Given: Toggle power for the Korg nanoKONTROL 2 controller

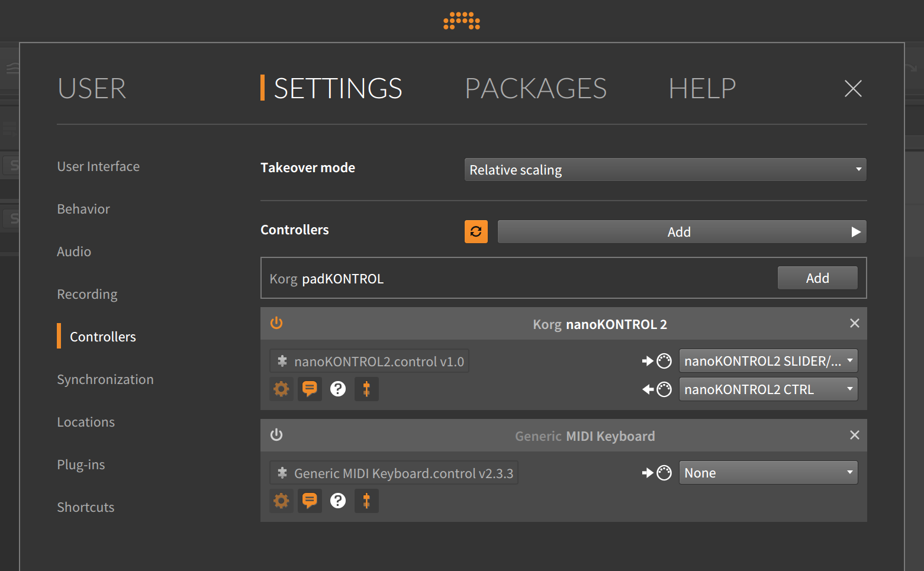Looking at the screenshot, I should [x=276, y=323].
